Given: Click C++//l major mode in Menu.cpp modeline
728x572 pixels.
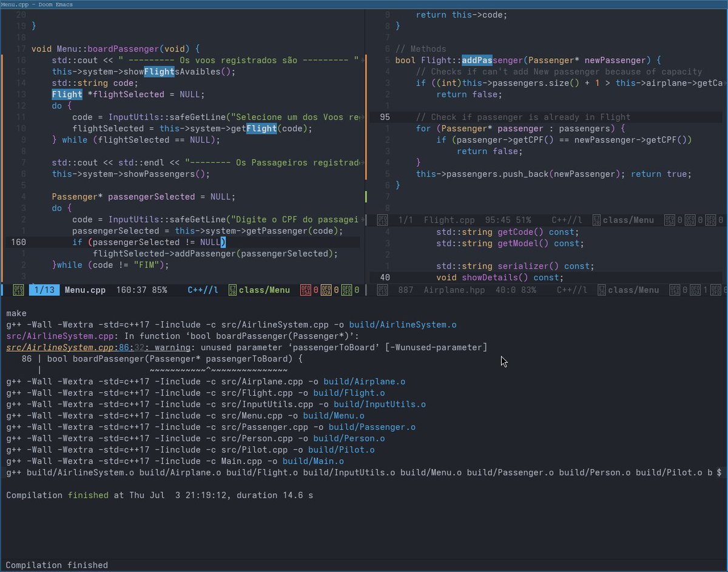Looking at the screenshot, I should point(203,290).
